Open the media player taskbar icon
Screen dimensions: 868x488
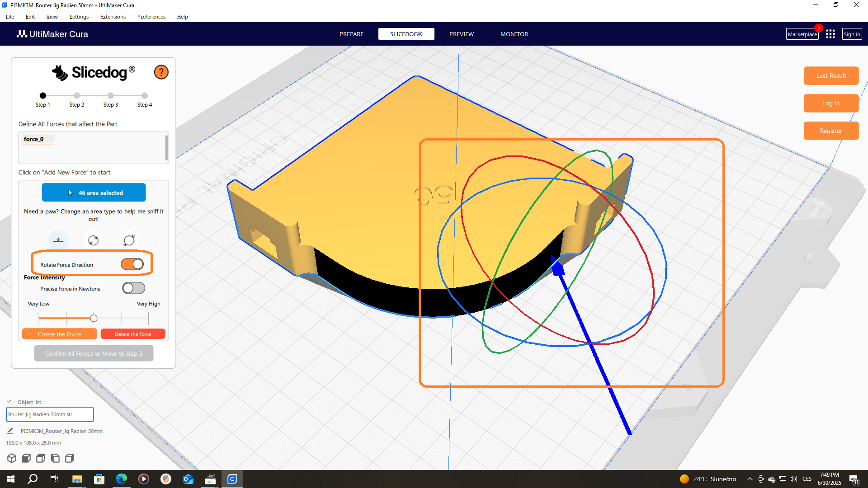pos(144,479)
